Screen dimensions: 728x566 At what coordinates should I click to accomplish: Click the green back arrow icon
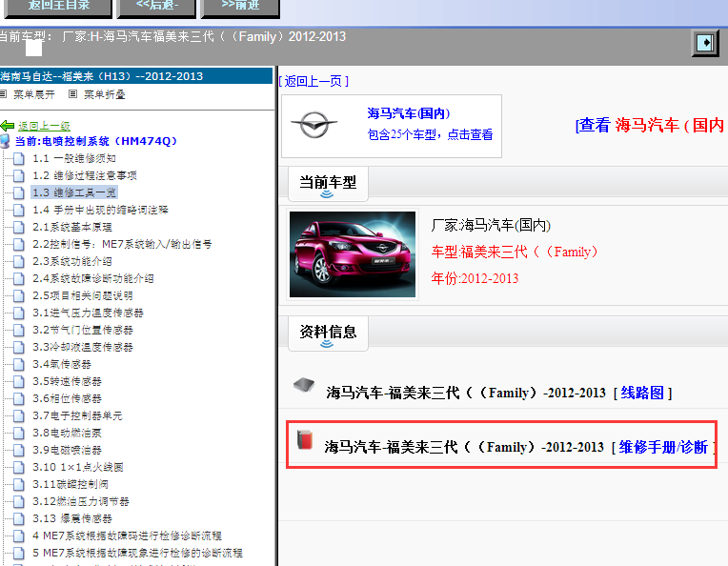tap(8, 126)
